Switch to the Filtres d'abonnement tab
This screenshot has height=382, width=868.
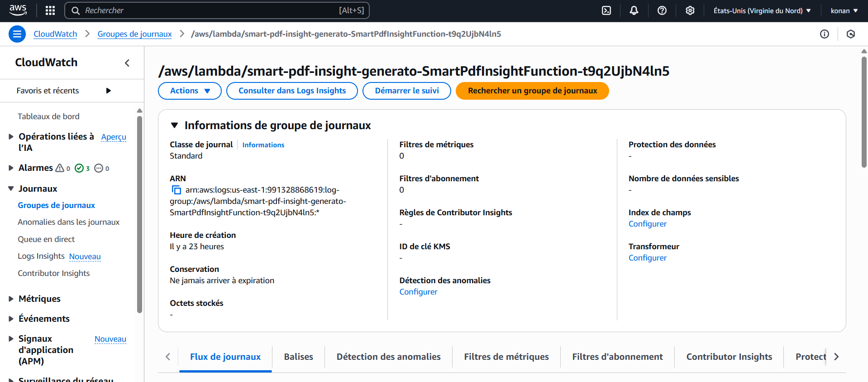click(617, 357)
